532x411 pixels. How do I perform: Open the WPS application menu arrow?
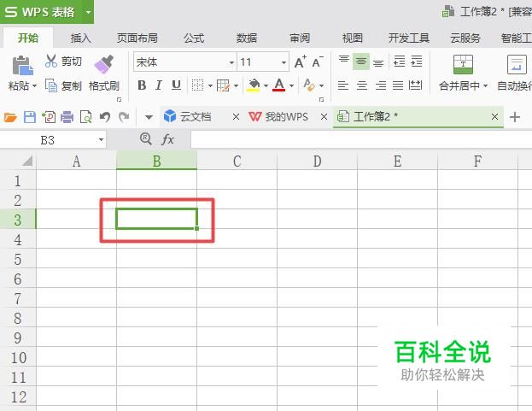(88, 12)
